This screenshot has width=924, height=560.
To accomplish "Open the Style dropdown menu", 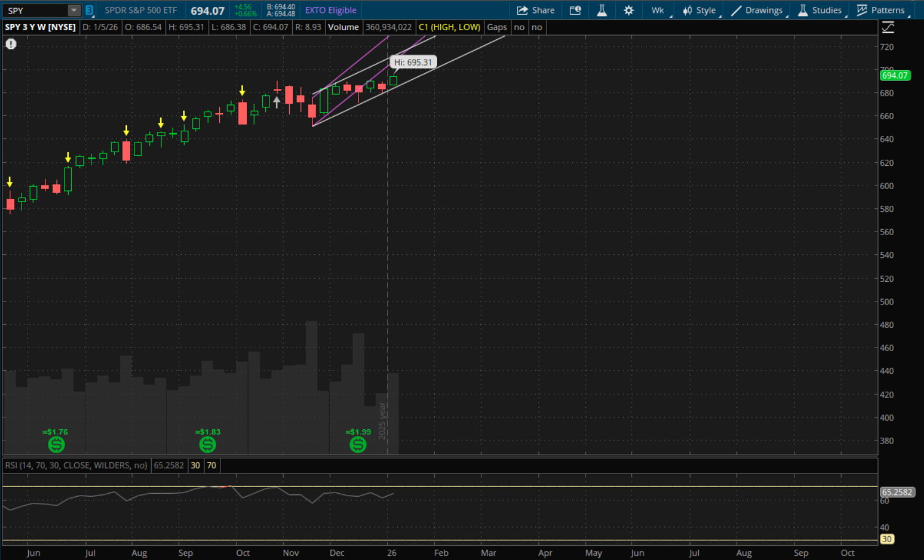I will [x=699, y=10].
